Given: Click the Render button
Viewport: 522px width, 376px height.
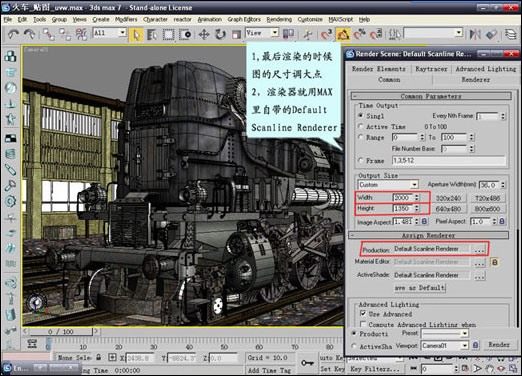Looking at the screenshot, I should tap(499, 345).
